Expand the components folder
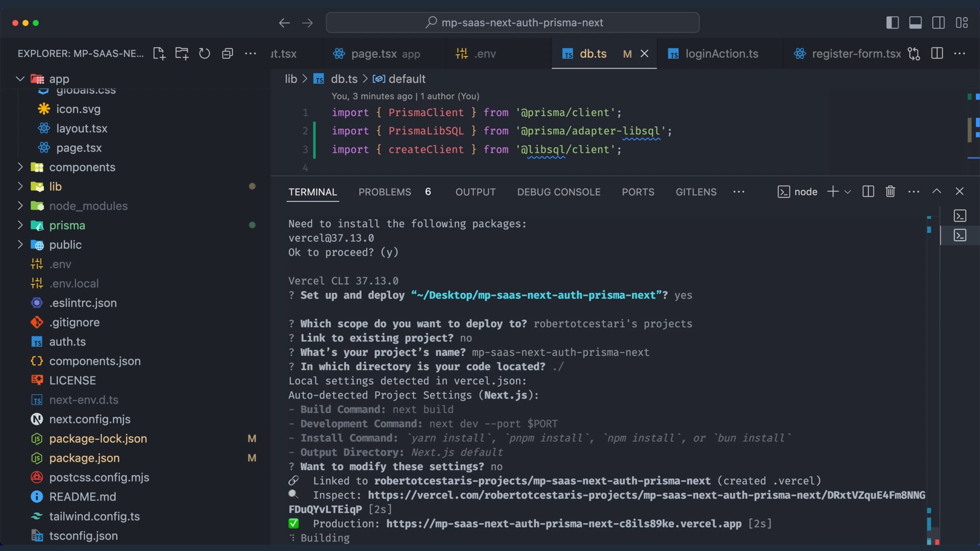The width and height of the screenshot is (980, 551). [20, 167]
